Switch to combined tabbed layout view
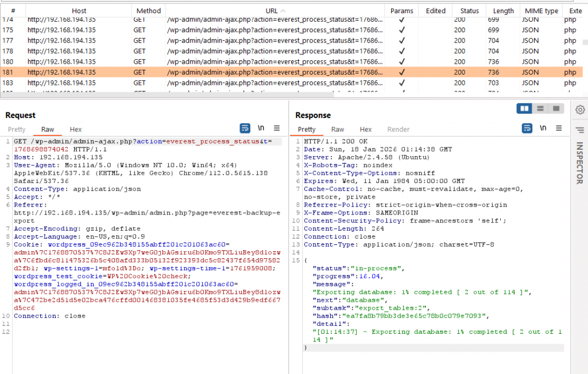The width and height of the screenshot is (588, 374). pos(555,108)
